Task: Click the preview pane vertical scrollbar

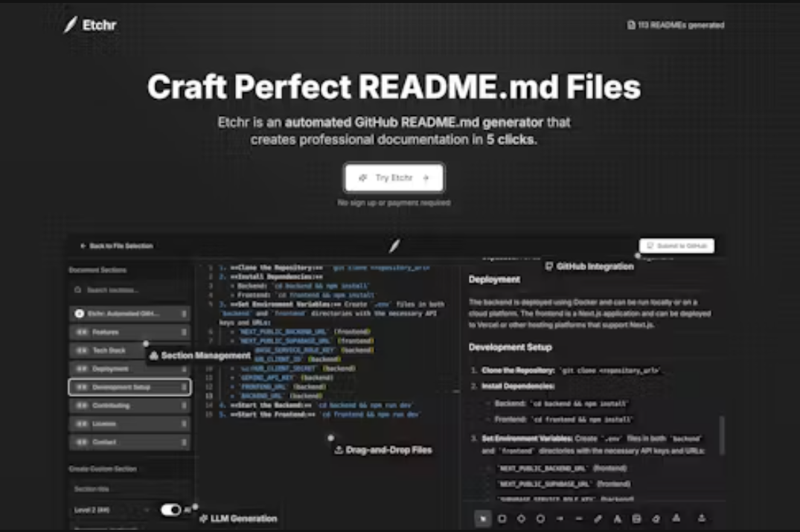Action: [x=721, y=435]
